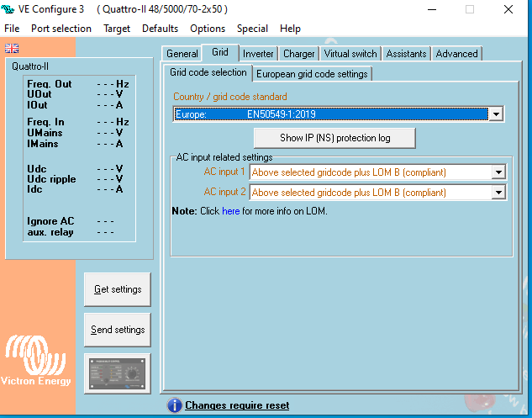Open the Defaults menu
This screenshot has height=418, width=532.
click(x=161, y=29)
